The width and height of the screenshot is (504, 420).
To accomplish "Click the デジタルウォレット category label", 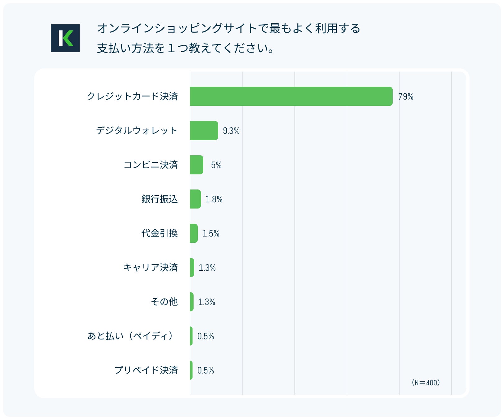I will [x=137, y=131].
